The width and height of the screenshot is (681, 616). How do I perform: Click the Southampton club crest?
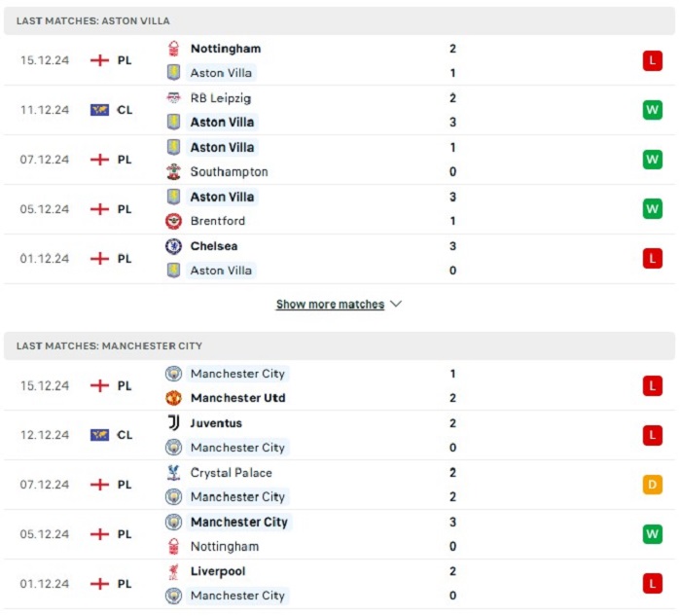coord(174,171)
